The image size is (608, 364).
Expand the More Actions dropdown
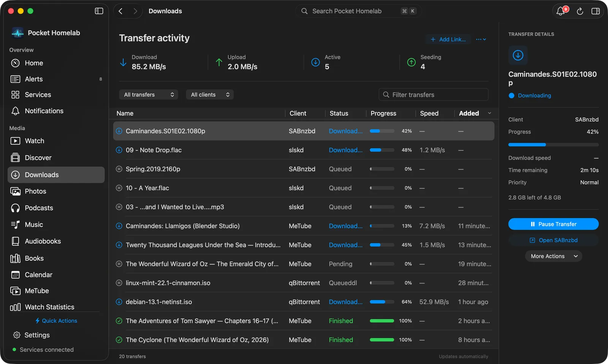553,256
